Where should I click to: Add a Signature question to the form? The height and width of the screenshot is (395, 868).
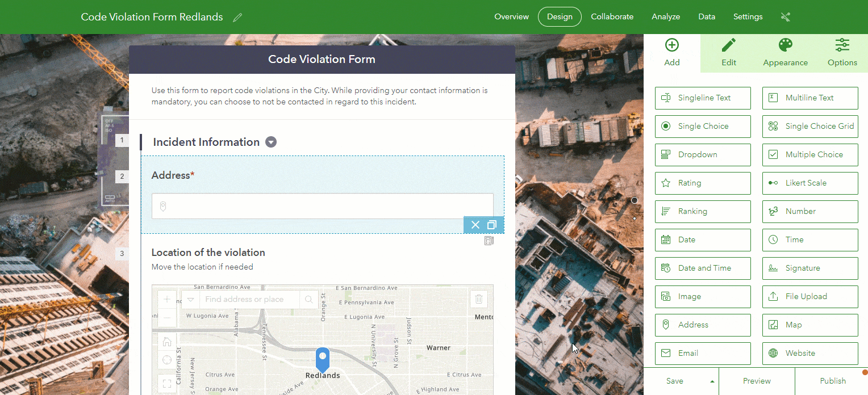[810, 268]
